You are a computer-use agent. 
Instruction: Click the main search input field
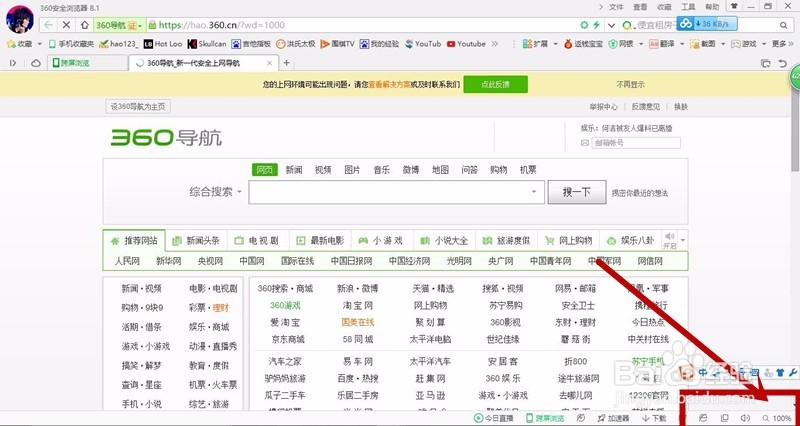click(396, 192)
